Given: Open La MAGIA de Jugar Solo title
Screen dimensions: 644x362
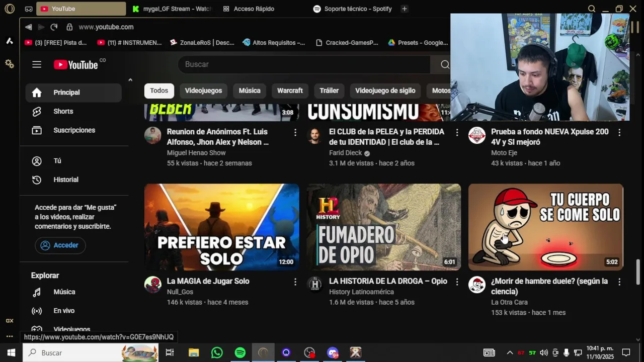Looking at the screenshot, I should 208,281.
